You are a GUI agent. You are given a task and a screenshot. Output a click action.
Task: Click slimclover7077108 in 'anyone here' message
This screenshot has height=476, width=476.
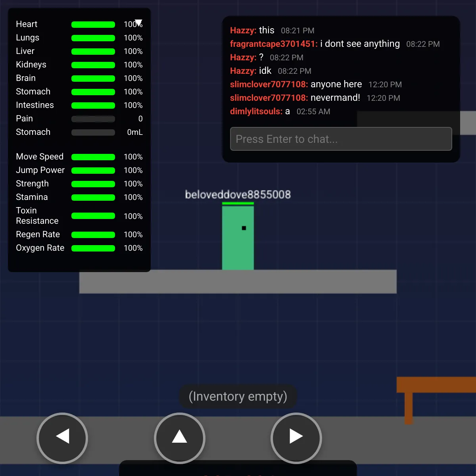(269, 84)
